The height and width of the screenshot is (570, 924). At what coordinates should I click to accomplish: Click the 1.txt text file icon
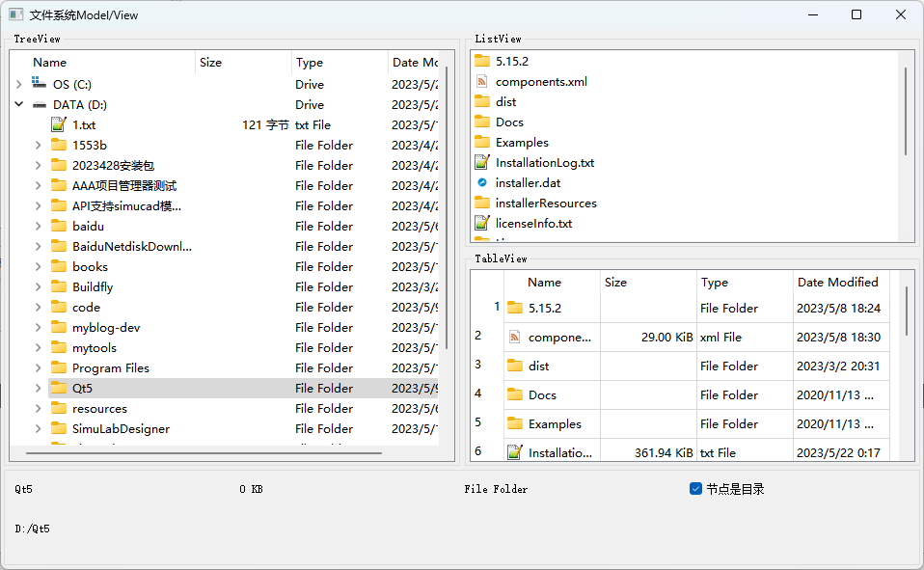pyautogui.click(x=59, y=125)
